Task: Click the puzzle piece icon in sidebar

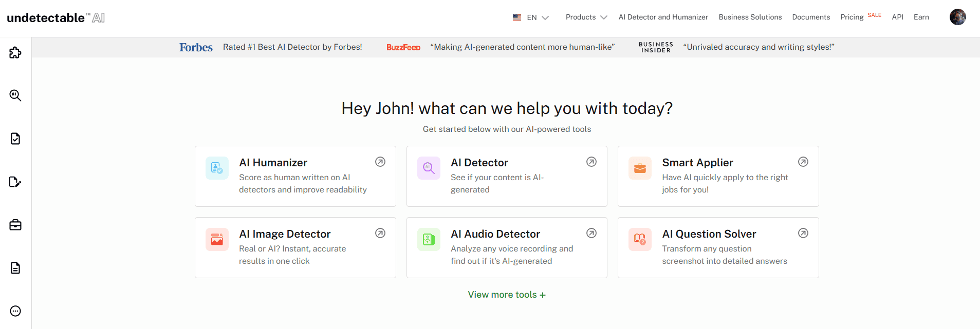Action: (15, 52)
